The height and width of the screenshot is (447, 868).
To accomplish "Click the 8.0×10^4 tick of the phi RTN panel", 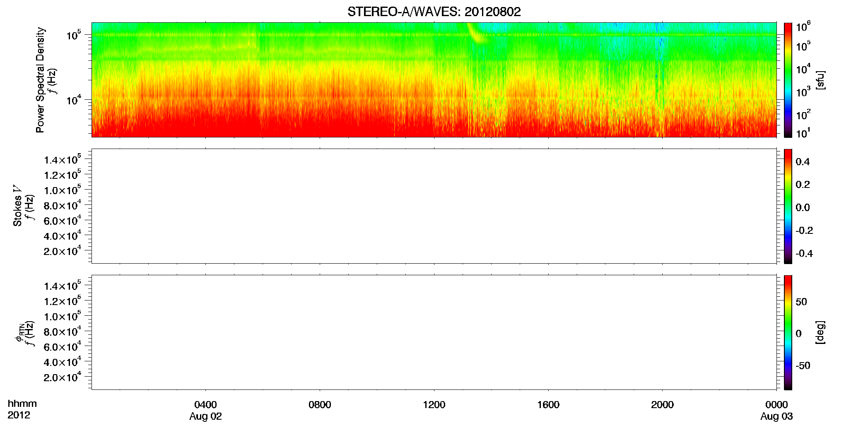I will tap(63, 331).
